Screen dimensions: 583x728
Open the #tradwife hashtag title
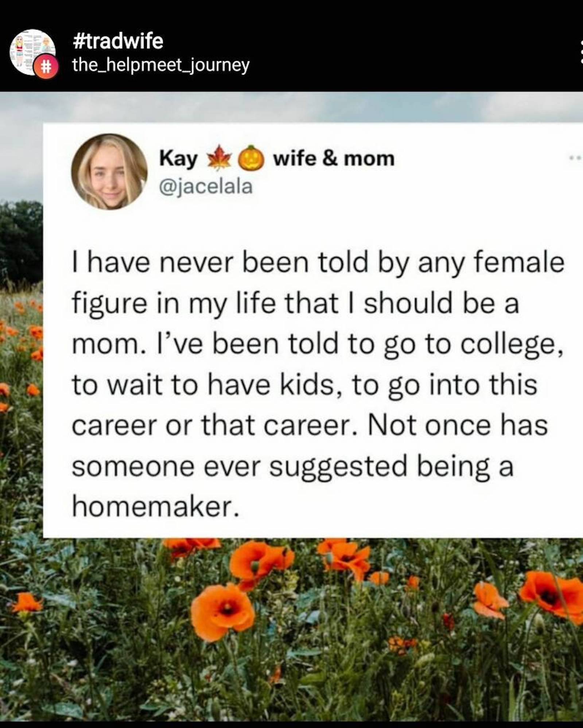(117, 41)
